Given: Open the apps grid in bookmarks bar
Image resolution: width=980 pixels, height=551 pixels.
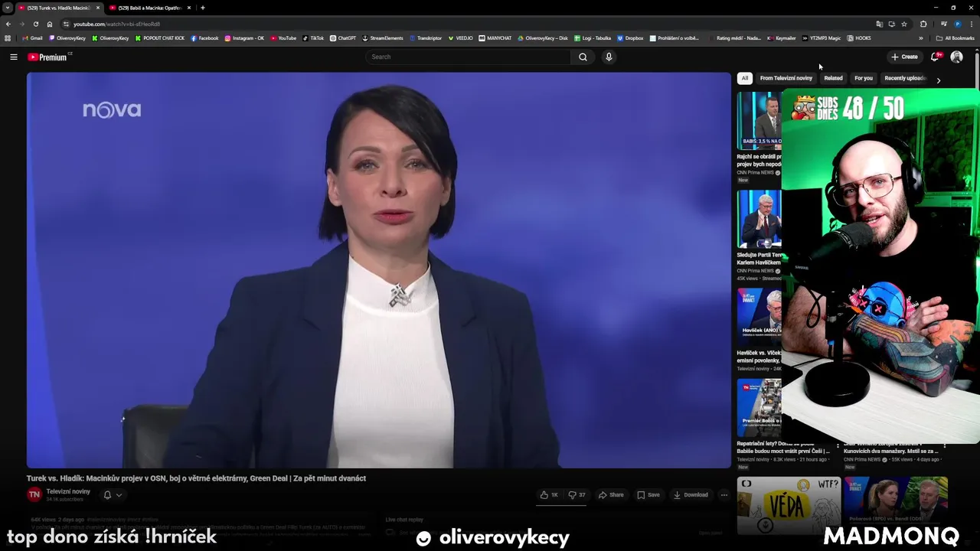Looking at the screenshot, I should tap(8, 38).
